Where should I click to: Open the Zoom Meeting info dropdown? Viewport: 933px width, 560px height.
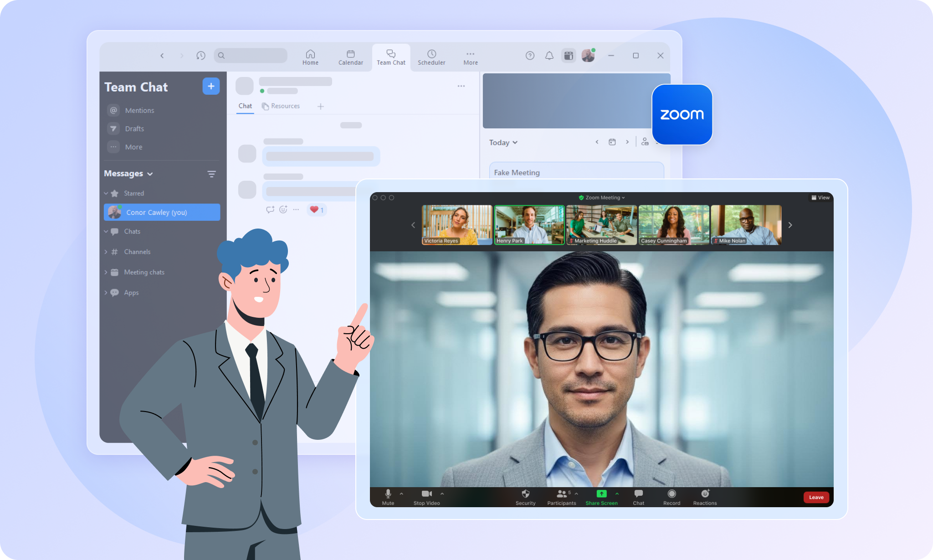pos(602,198)
